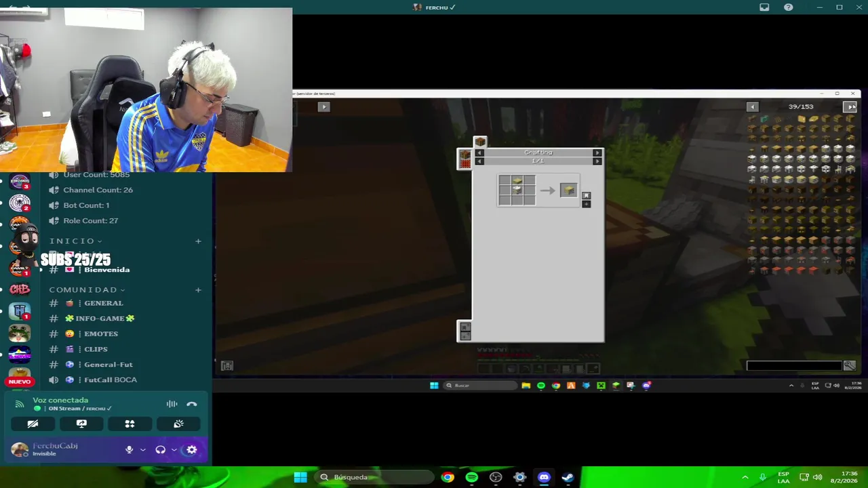Open File Explorer in streamed taskbar
Screen dimensions: 868x488
(x=526, y=386)
